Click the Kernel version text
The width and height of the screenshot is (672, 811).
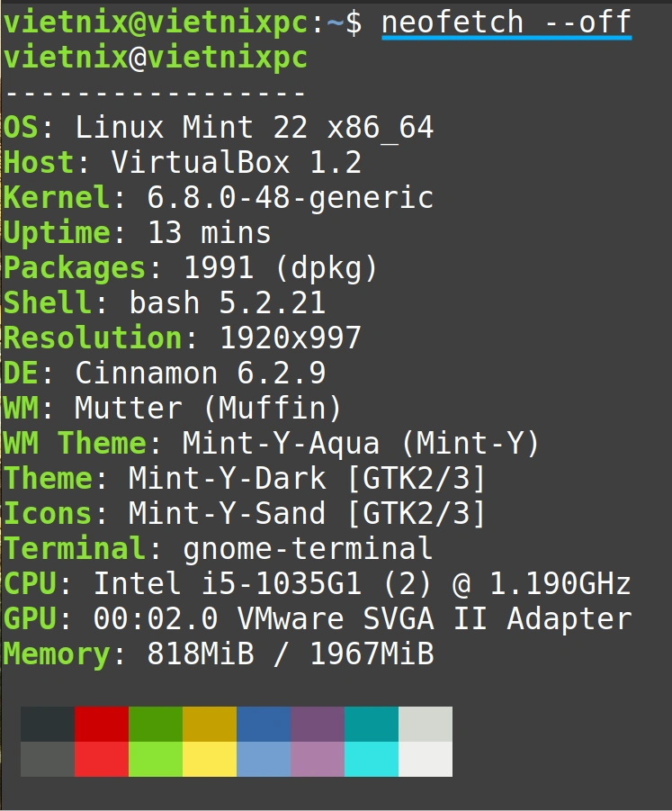point(290,198)
